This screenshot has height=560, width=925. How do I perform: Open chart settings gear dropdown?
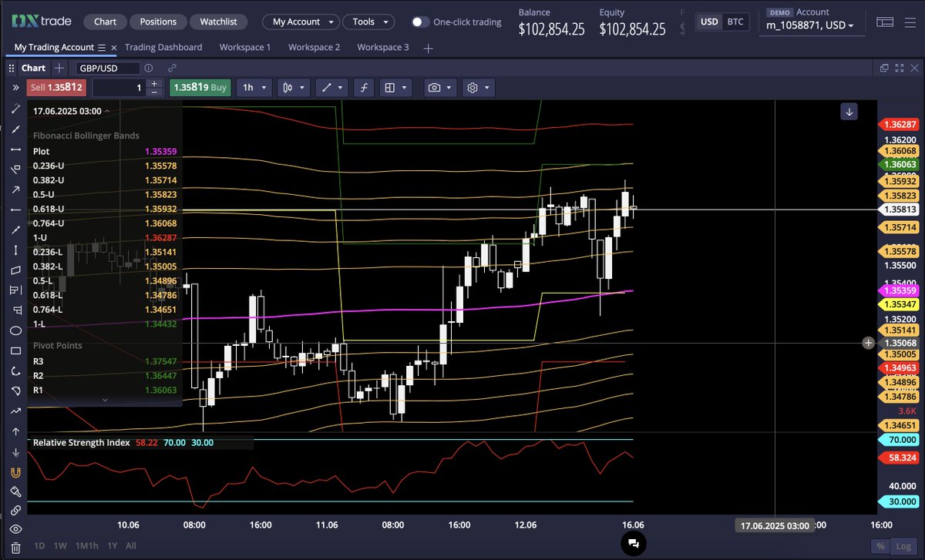(x=478, y=88)
